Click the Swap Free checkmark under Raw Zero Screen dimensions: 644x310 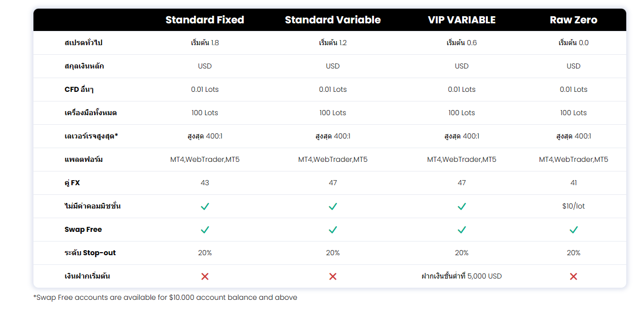tap(574, 230)
